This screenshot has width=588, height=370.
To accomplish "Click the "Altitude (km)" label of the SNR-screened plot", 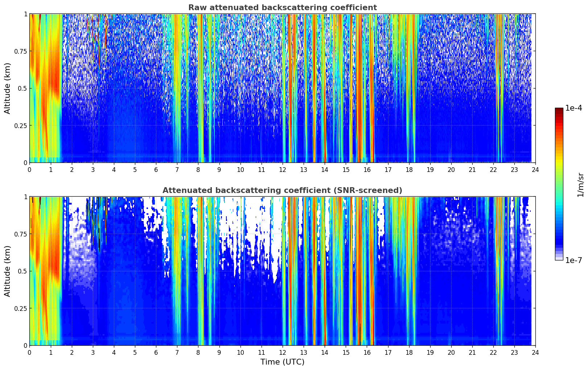I will [8, 271].
